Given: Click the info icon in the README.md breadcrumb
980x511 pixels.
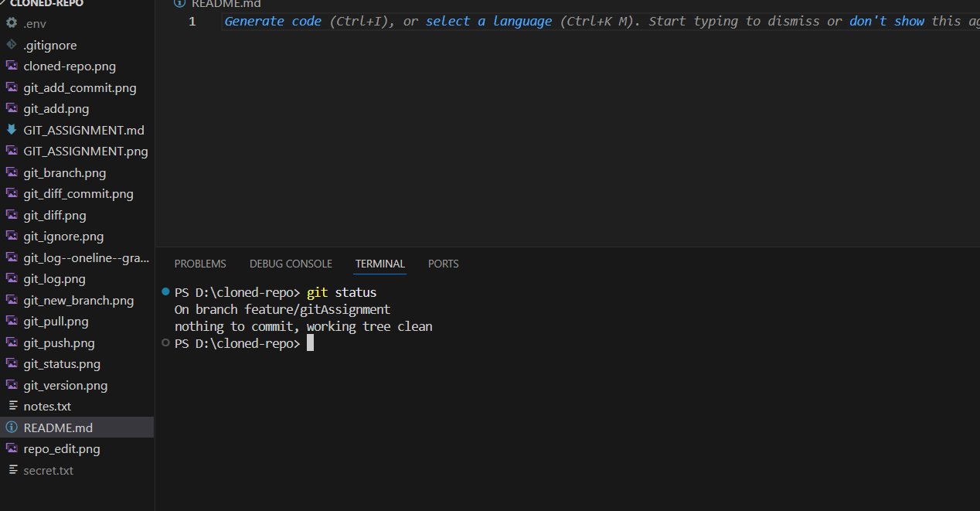Looking at the screenshot, I should pos(179,4).
